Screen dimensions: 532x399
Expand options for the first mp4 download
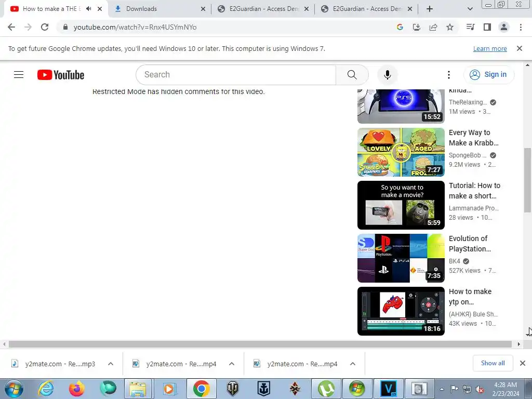[231, 364]
